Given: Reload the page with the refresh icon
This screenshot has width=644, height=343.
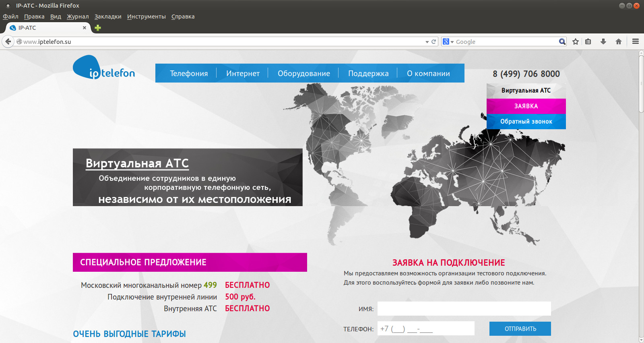Looking at the screenshot, I should point(434,41).
